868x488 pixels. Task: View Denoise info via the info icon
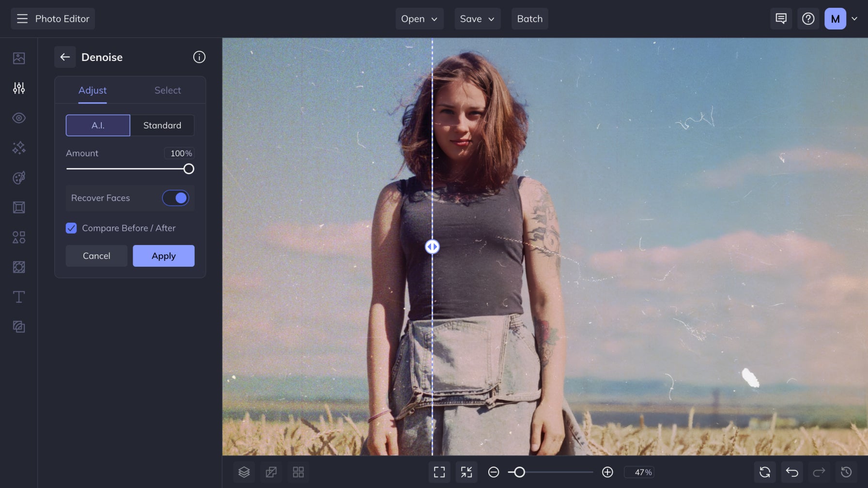pos(199,57)
